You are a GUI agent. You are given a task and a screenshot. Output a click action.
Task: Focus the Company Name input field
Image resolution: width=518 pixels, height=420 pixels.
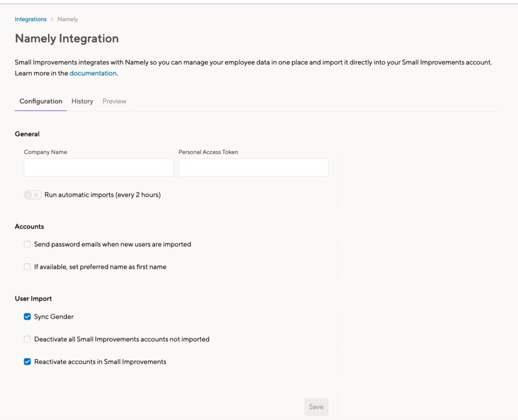point(99,167)
